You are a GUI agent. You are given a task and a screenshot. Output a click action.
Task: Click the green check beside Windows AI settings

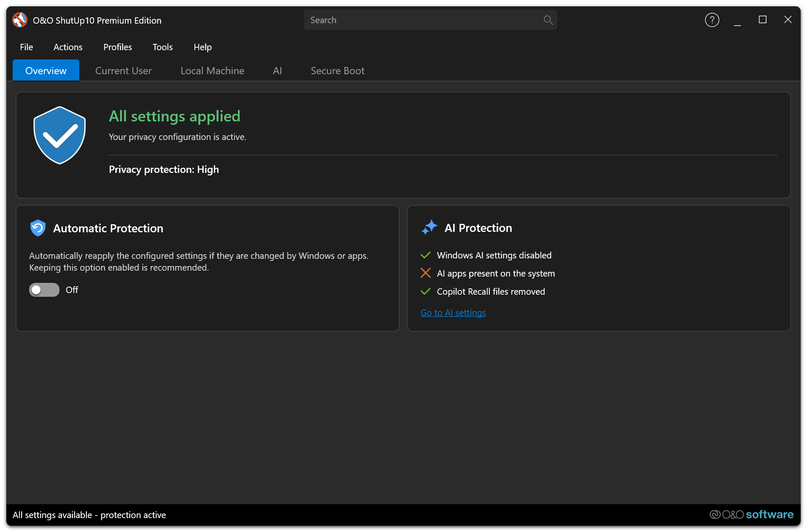(426, 255)
